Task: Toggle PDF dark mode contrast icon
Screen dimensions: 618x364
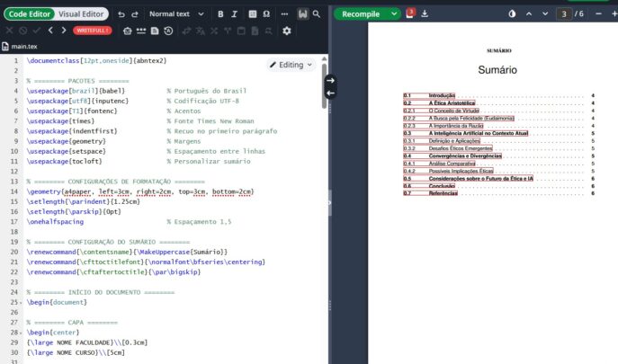Action: [513, 14]
